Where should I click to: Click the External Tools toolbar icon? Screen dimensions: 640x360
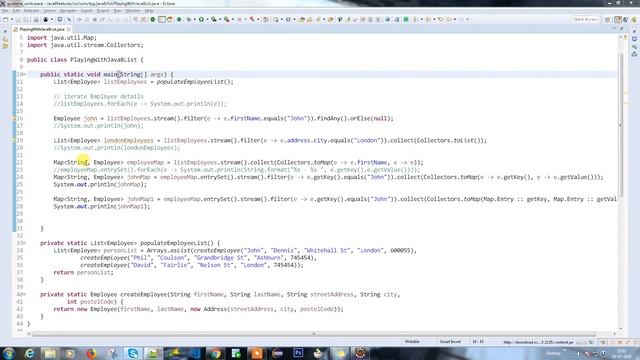pyautogui.click(x=226, y=19)
